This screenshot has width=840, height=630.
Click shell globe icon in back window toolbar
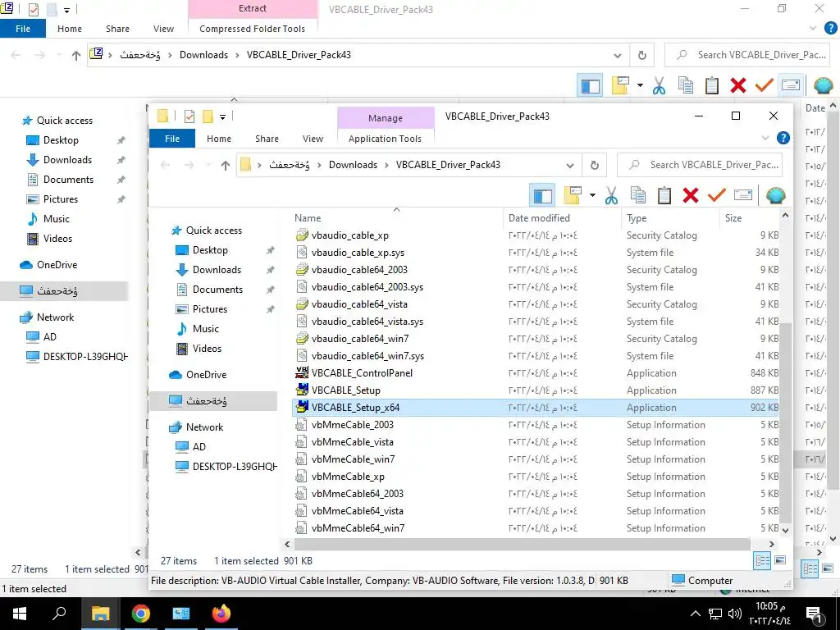tap(823, 85)
